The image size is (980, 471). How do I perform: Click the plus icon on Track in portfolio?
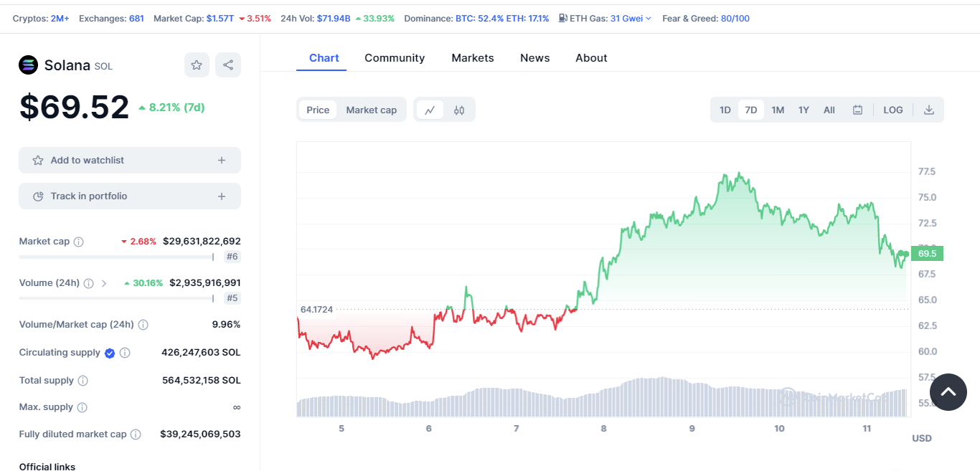pyautogui.click(x=222, y=196)
